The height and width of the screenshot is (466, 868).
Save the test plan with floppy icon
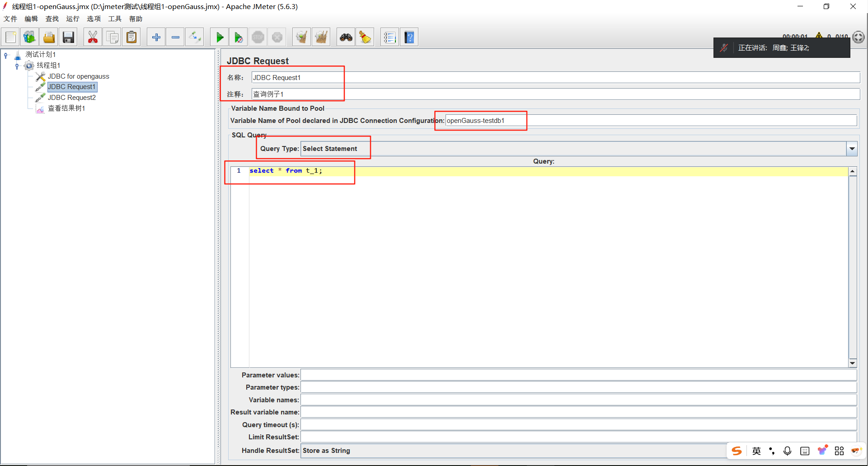tap(68, 37)
